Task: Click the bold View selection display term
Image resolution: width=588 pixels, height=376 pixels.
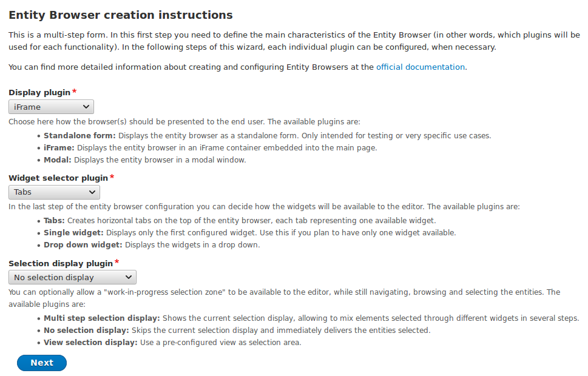Action: (x=90, y=343)
